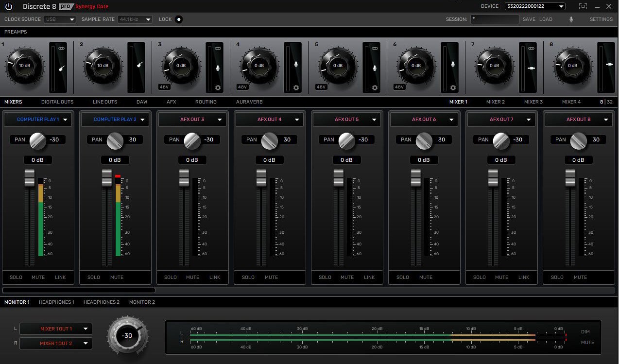Click the guitar input icon on preamp 2
The height and width of the screenshot is (364, 619).
click(140, 64)
